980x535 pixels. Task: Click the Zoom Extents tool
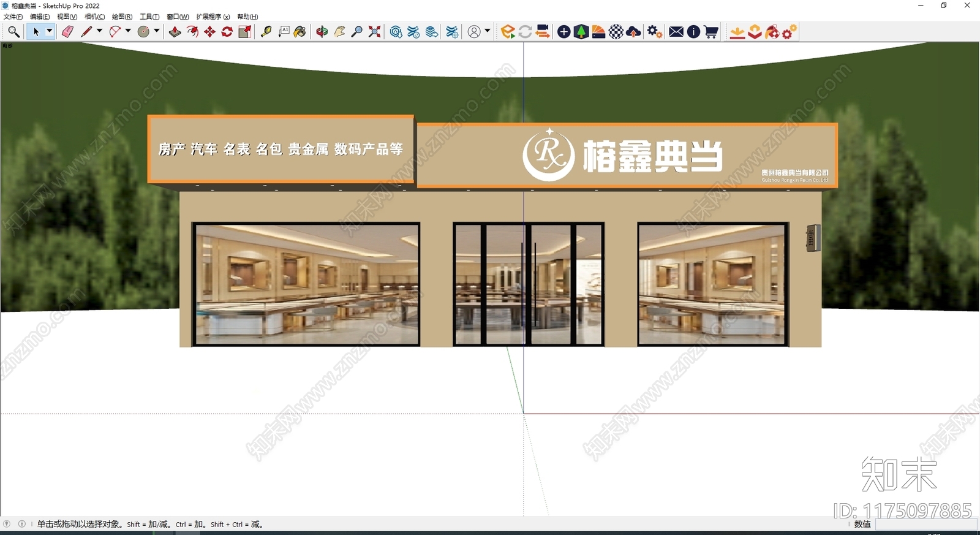tap(374, 32)
